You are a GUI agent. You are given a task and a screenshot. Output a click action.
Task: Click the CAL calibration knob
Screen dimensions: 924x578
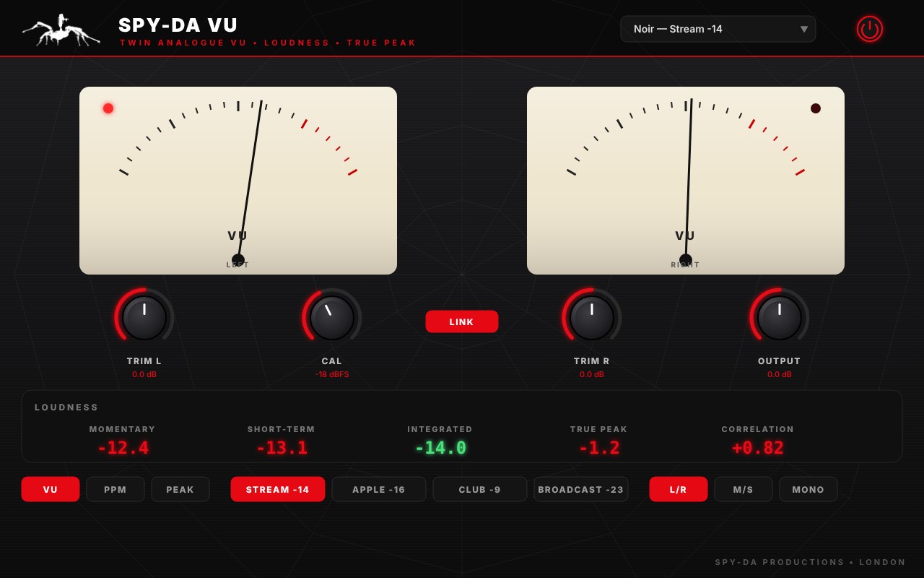pos(332,318)
